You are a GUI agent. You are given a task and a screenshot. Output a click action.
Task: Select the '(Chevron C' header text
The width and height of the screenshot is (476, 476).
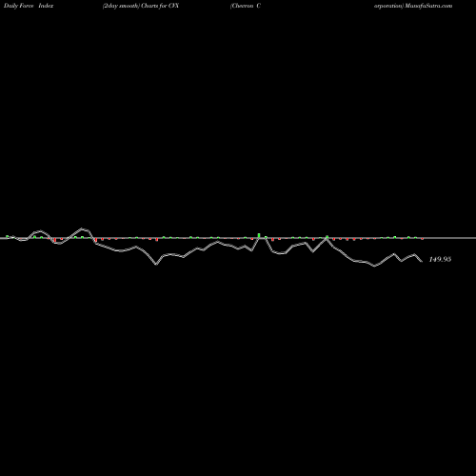tap(246, 6)
